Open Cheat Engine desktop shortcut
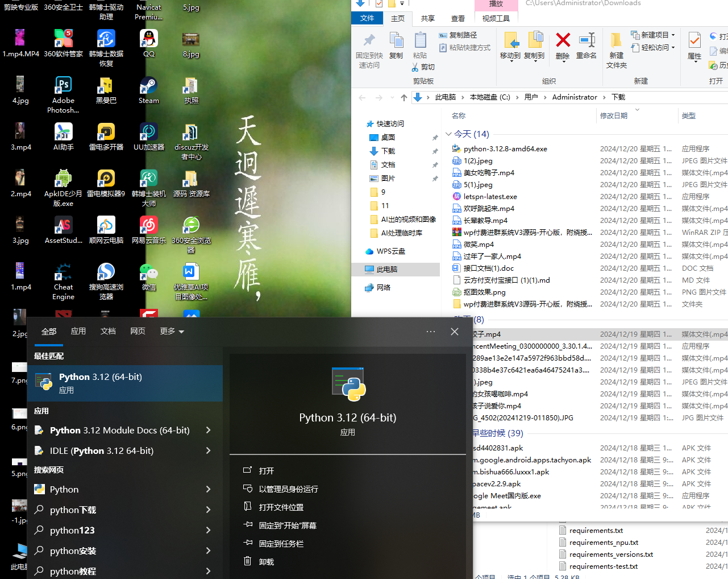 [x=63, y=282]
